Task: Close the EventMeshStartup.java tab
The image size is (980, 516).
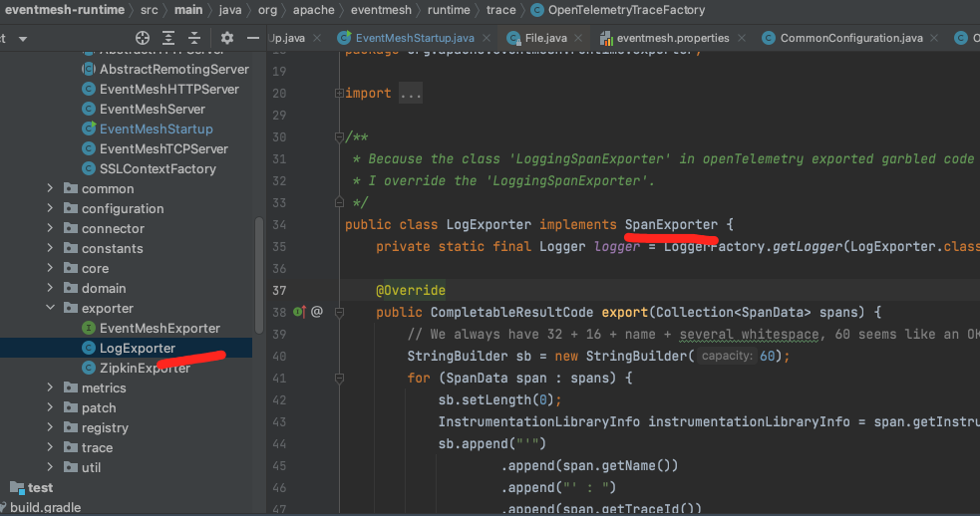Action: point(487,38)
